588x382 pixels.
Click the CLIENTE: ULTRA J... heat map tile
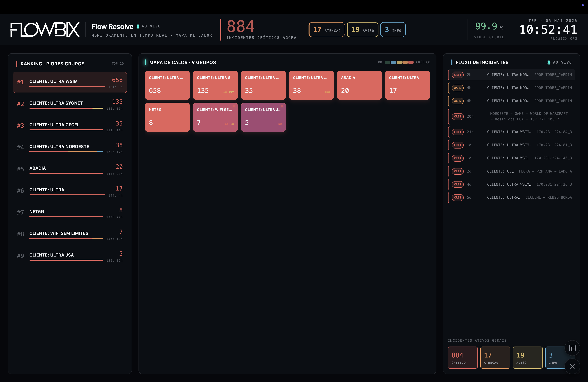coord(263,117)
